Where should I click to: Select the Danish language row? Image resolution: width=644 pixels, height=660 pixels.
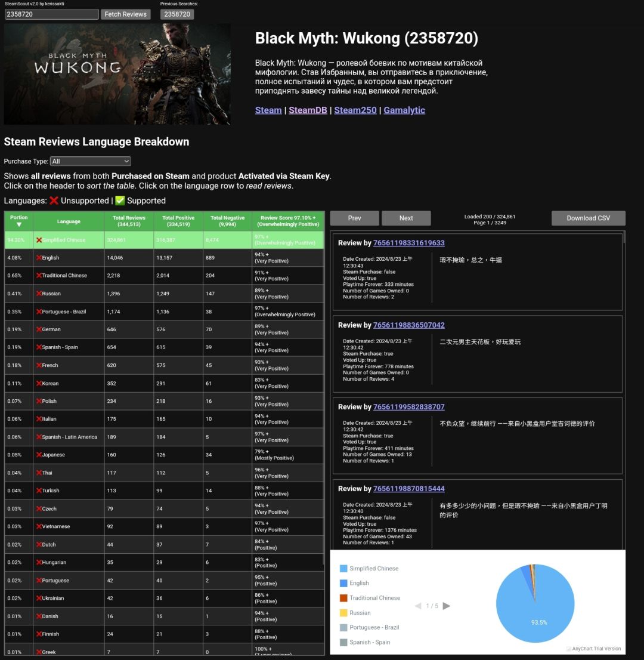click(164, 616)
